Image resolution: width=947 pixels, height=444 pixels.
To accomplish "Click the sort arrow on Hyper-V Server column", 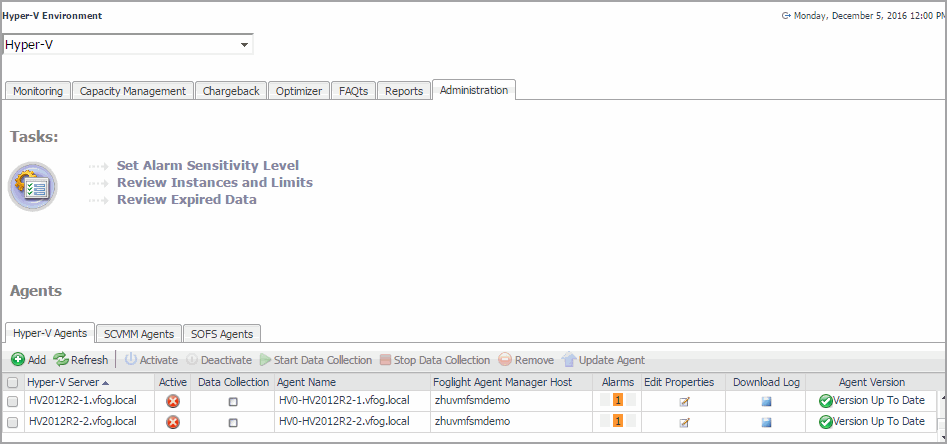I will (106, 383).
